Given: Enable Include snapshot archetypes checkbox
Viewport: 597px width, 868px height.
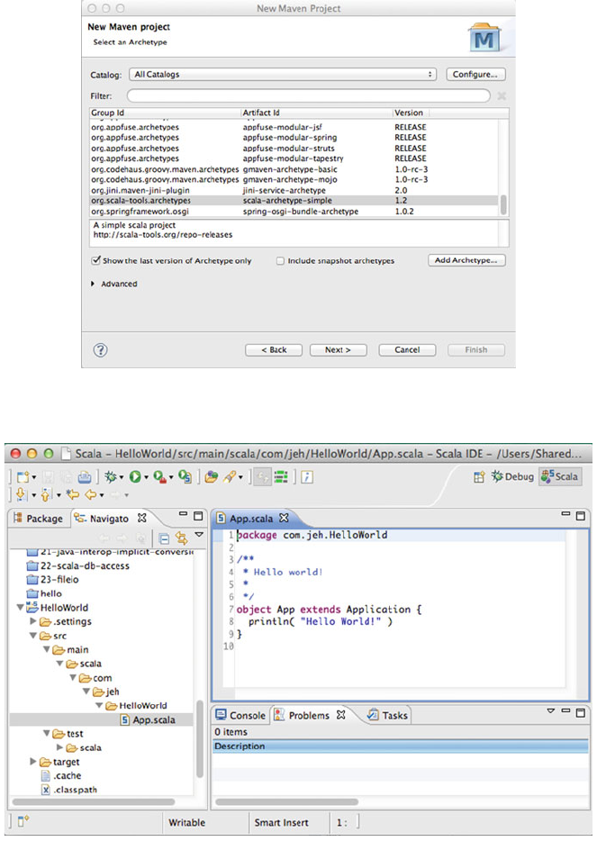Looking at the screenshot, I should click(280, 261).
